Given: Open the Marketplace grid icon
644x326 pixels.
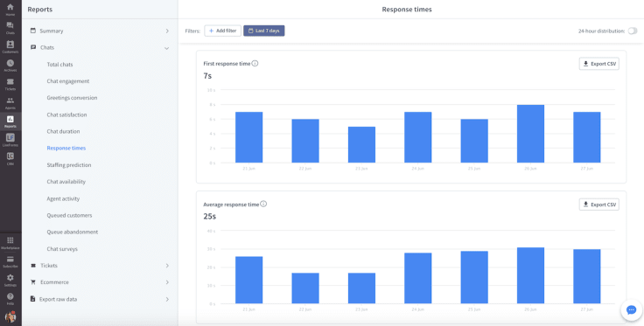Looking at the screenshot, I should pos(10,240).
